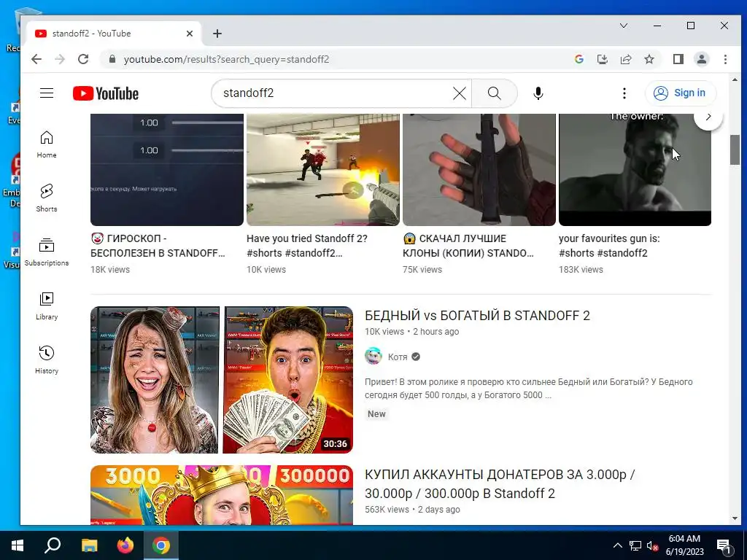Image resolution: width=747 pixels, height=560 pixels.
Task: Bookmark this page with the star
Action: click(x=649, y=59)
